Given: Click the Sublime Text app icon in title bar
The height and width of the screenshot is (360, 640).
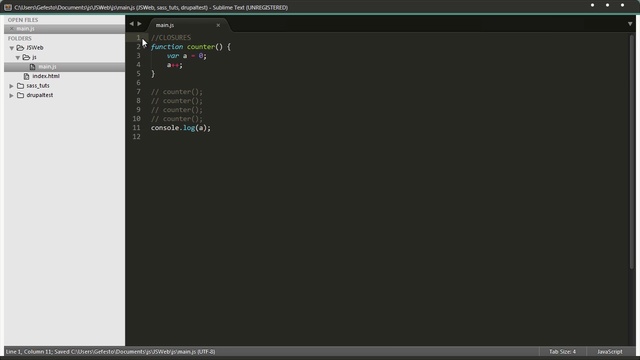Looking at the screenshot, I should 8,7.
